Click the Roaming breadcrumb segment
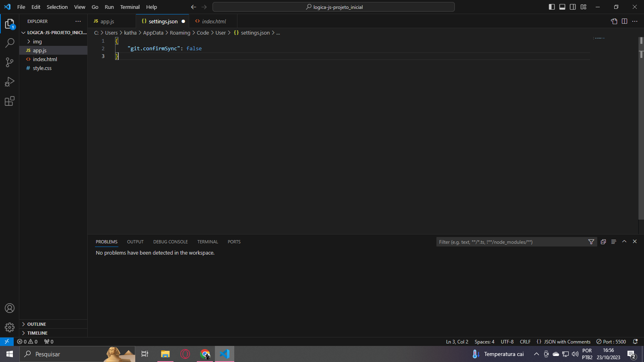This screenshot has height=362, width=644. coord(180,33)
